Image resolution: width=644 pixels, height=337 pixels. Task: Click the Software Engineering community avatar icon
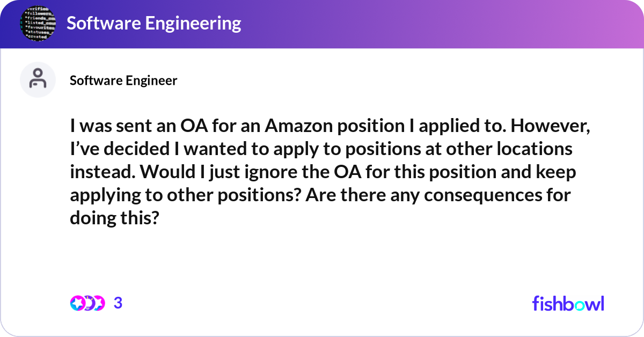click(x=38, y=23)
